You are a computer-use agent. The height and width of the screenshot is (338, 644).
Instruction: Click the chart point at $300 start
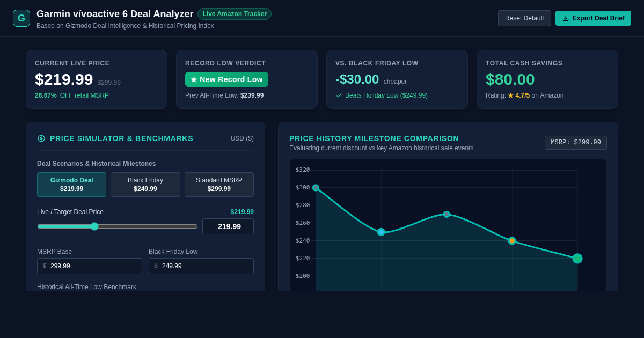click(316, 188)
